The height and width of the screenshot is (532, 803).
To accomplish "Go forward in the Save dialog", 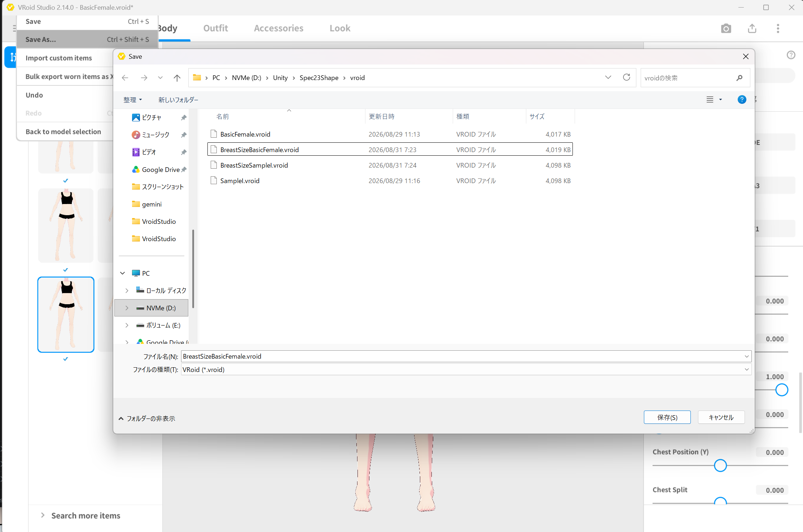I will (x=144, y=78).
